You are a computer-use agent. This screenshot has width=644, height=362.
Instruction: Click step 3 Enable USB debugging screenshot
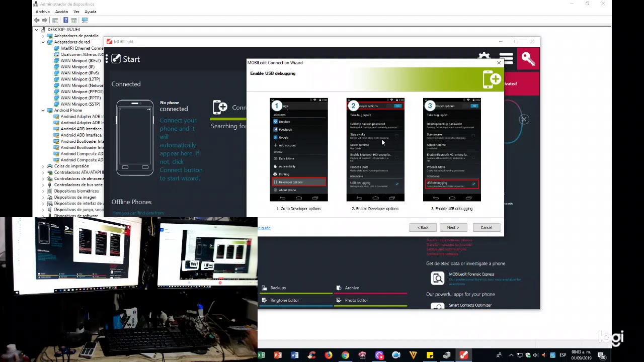pos(452,150)
